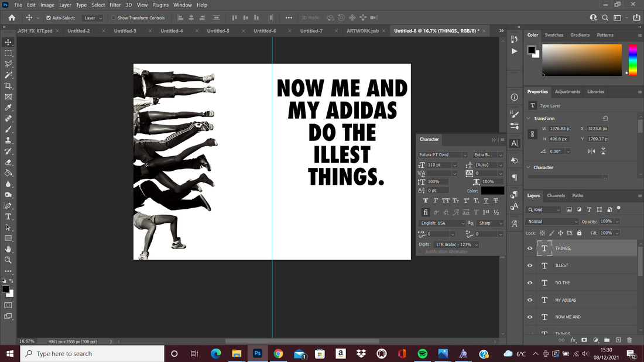
Task: Switch to the ARTWORK.psb document tab
Action: 362,31
